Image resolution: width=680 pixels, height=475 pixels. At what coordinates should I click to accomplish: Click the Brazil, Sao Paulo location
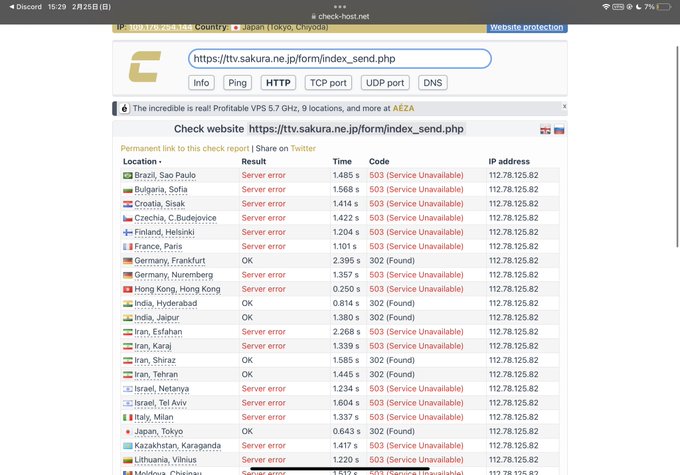tap(165, 175)
